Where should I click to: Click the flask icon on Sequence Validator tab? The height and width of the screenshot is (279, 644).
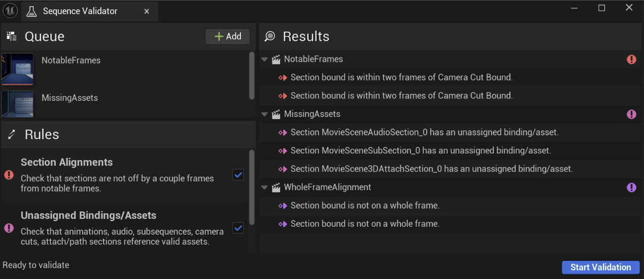(x=32, y=11)
